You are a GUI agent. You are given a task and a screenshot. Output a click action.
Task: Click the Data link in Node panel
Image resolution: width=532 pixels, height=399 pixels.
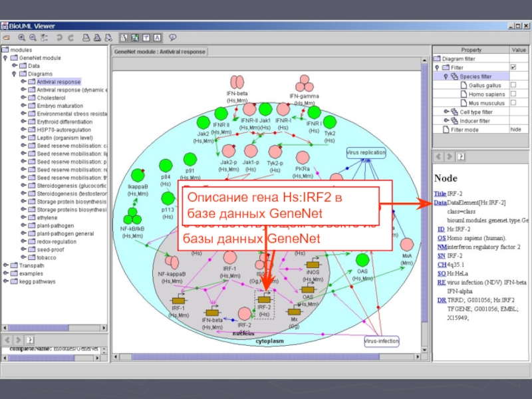click(x=440, y=202)
